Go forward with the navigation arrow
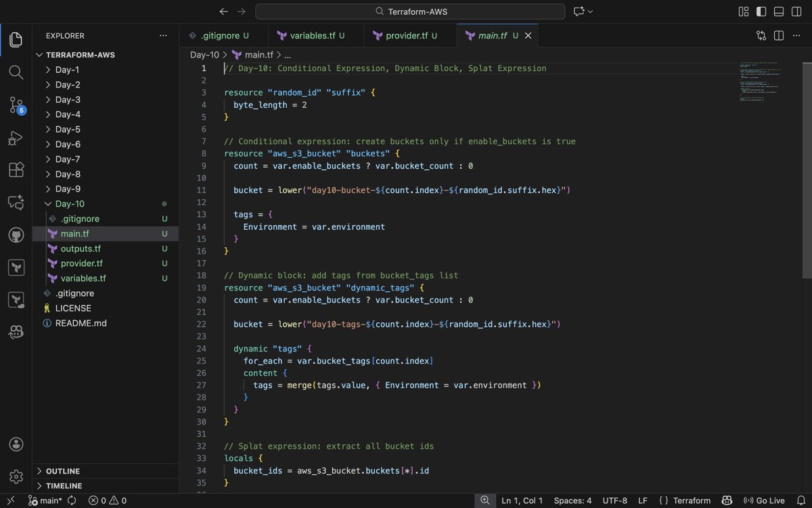This screenshot has height=508, width=812. 242,12
